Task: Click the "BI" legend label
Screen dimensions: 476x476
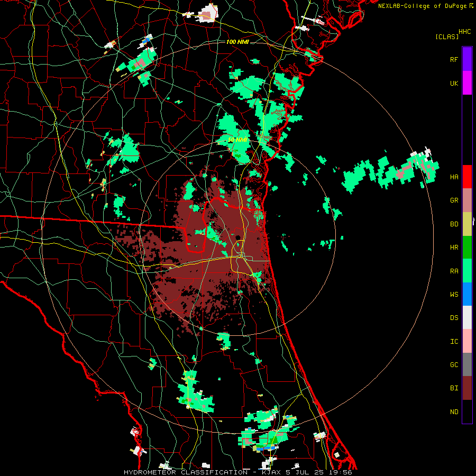Action: pos(454,388)
